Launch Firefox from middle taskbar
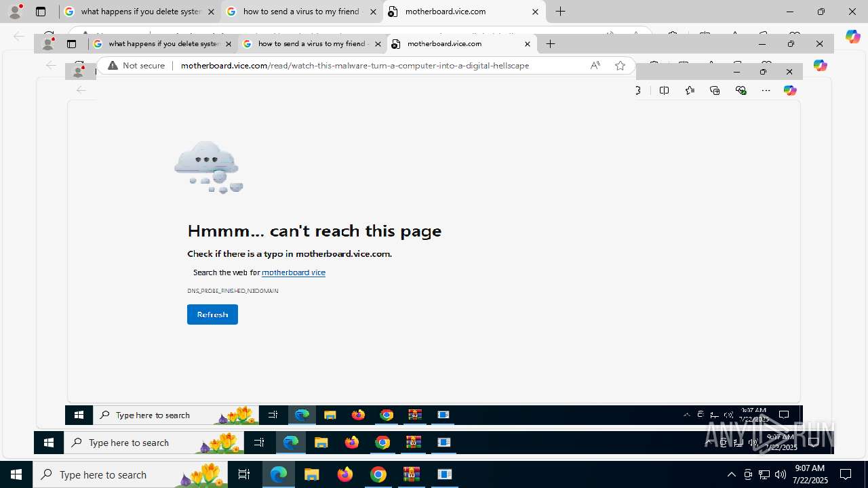868x488 pixels. [352, 443]
